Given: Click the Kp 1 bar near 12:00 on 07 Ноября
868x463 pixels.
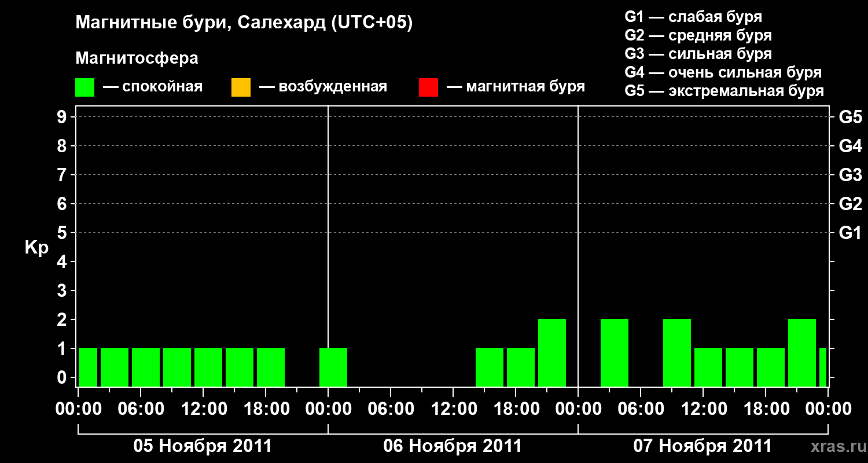Looking at the screenshot, I should [708, 367].
